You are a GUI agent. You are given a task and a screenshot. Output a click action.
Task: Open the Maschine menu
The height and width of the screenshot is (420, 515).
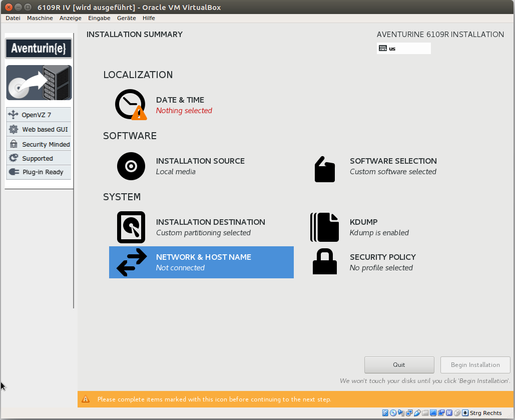point(40,18)
